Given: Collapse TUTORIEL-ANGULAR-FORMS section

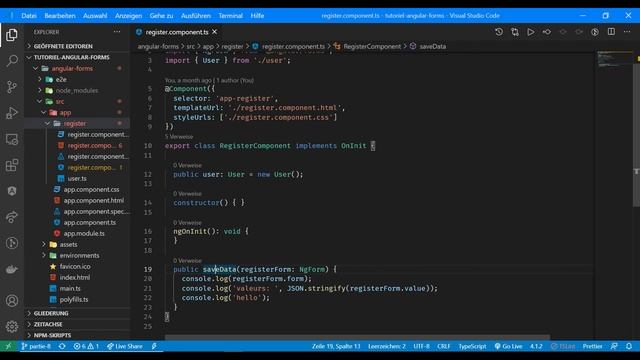Looking at the screenshot, I should coord(77,58).
